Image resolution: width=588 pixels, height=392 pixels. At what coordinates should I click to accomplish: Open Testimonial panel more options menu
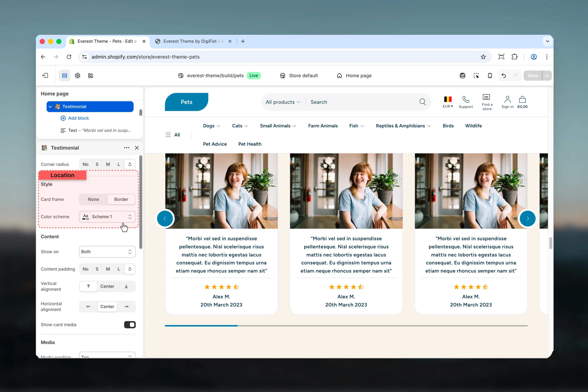(x=127, y=148)
